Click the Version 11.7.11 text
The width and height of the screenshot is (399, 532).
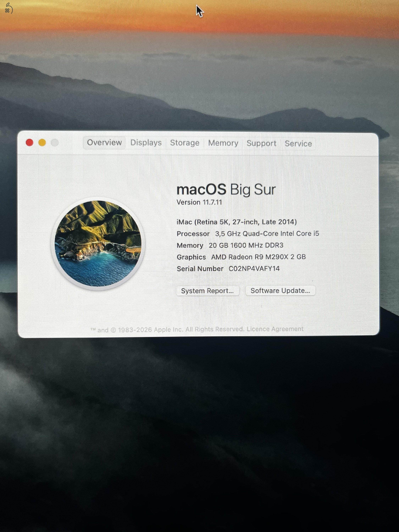click(x=199, y=202)
